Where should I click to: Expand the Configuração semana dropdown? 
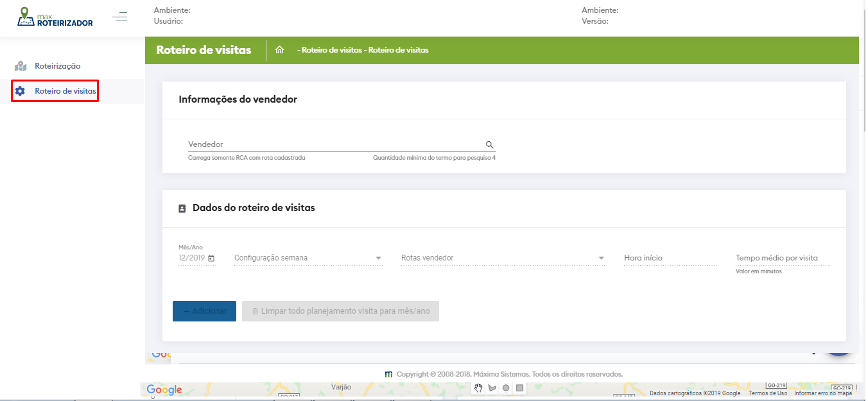click(x=378, y=259)
